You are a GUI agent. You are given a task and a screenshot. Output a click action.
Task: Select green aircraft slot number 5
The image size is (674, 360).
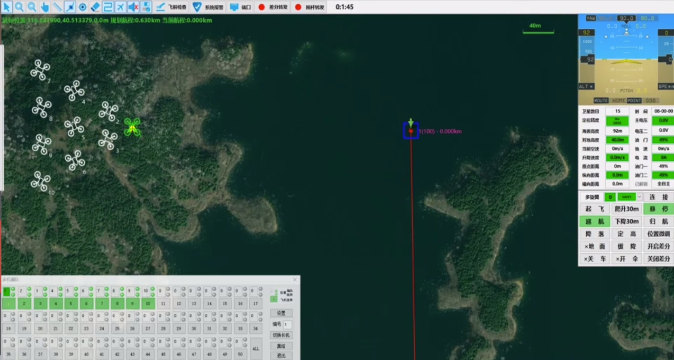click(x=71, y=304)
